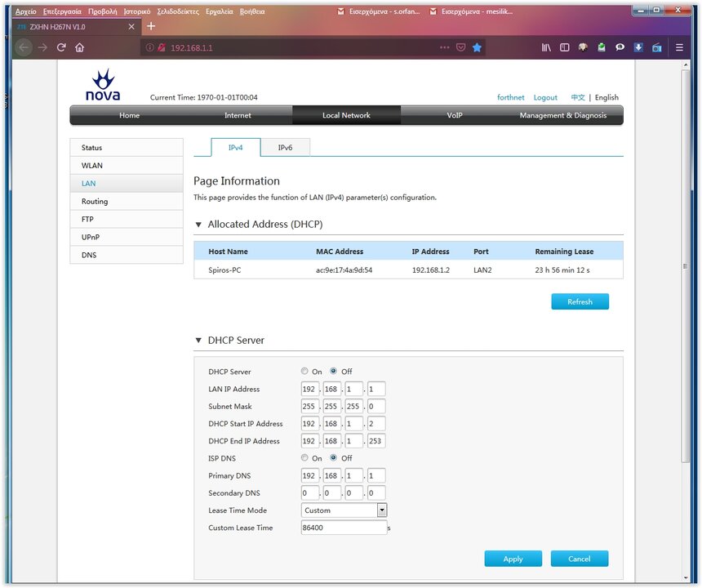Open the browser home page icon
This screenshot has height=588, width=702.
point(80,47)
